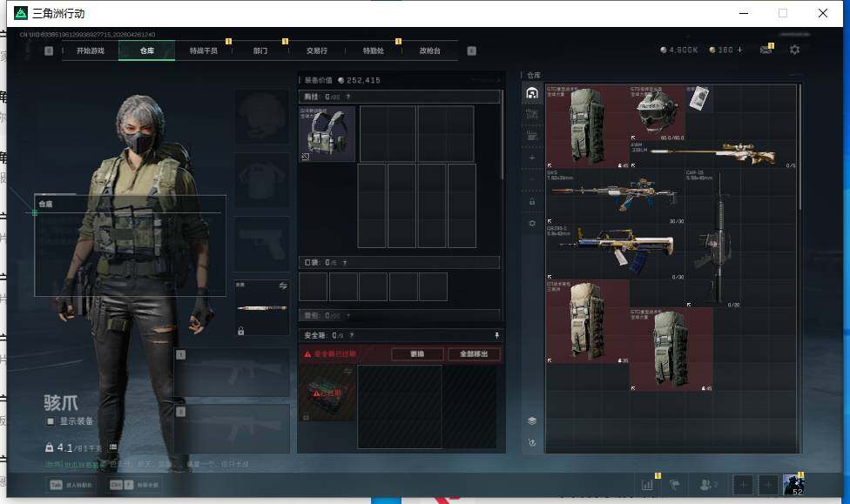Go to the 交易行 tab

[x=317, y=51]
